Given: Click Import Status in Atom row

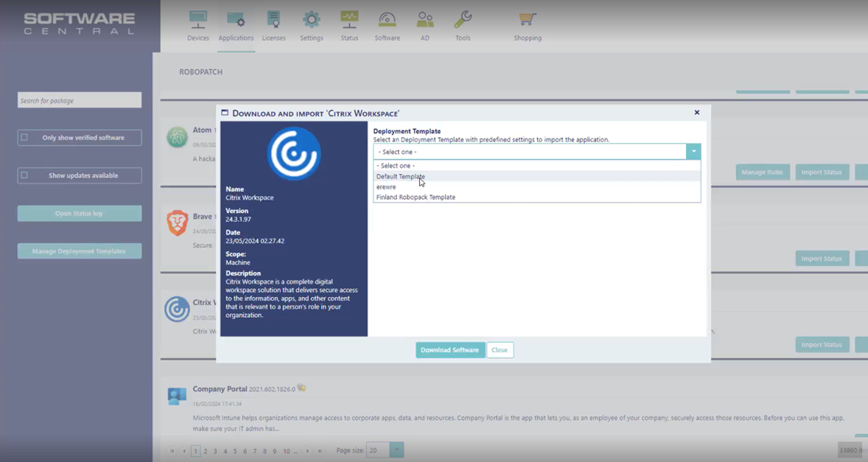Looking at the screenshot, I should pos(822,172).
